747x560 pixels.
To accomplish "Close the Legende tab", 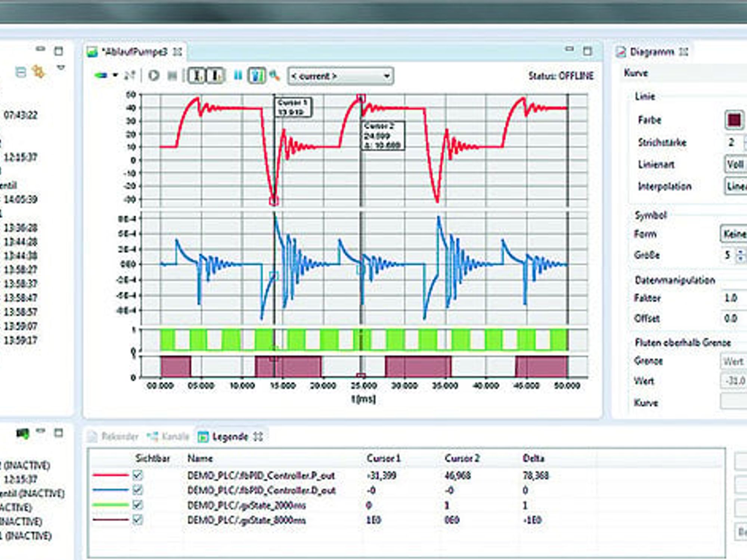I will coord(258,436).
